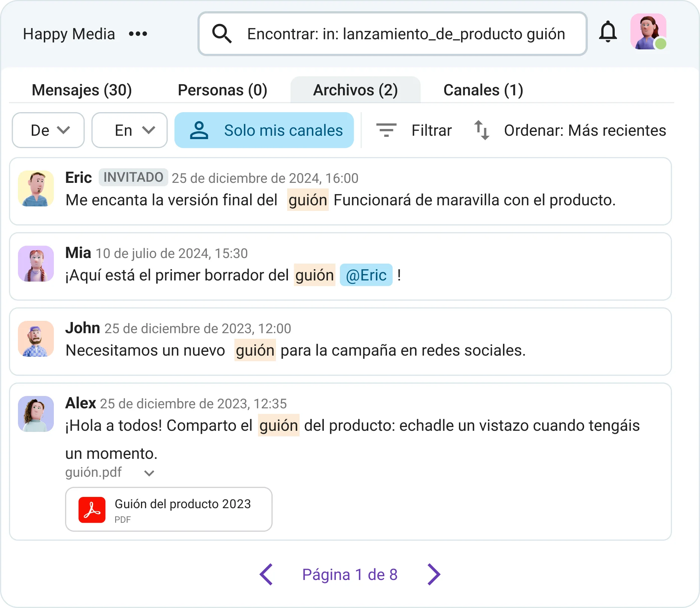Switch to the Mensajes (30) tab
Viewport: 700px width, 608px height.
coord(82,90)
